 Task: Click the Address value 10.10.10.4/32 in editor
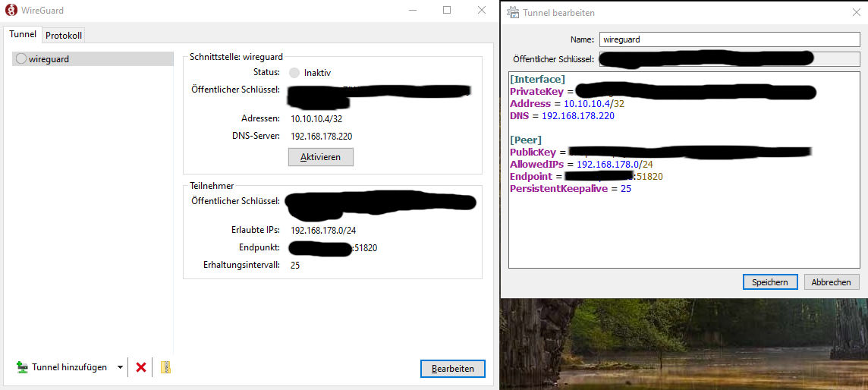595,103
